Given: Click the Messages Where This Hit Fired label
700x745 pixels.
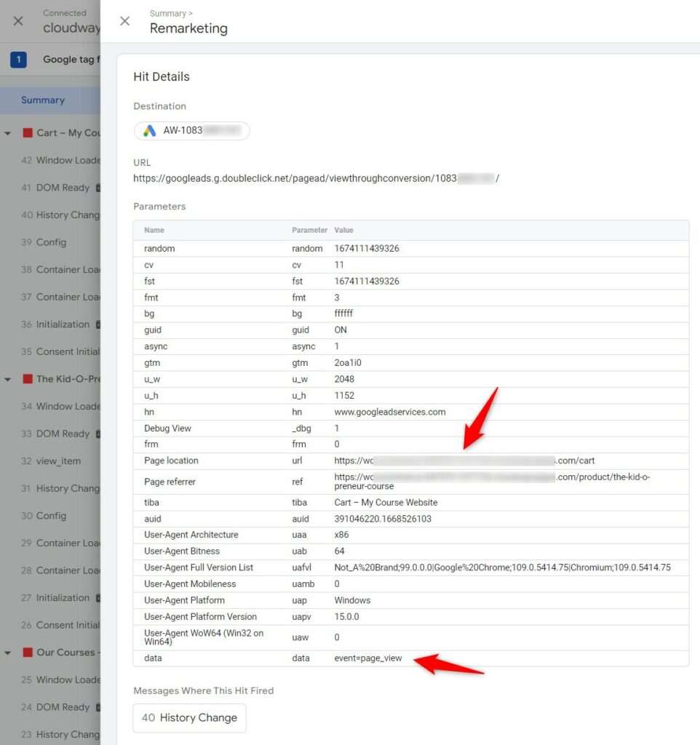Looking at the screenshot, I should click(204, 691).
